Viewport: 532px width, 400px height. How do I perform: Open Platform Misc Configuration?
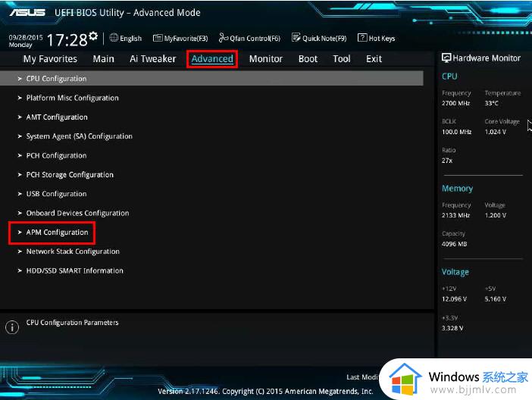73,98
